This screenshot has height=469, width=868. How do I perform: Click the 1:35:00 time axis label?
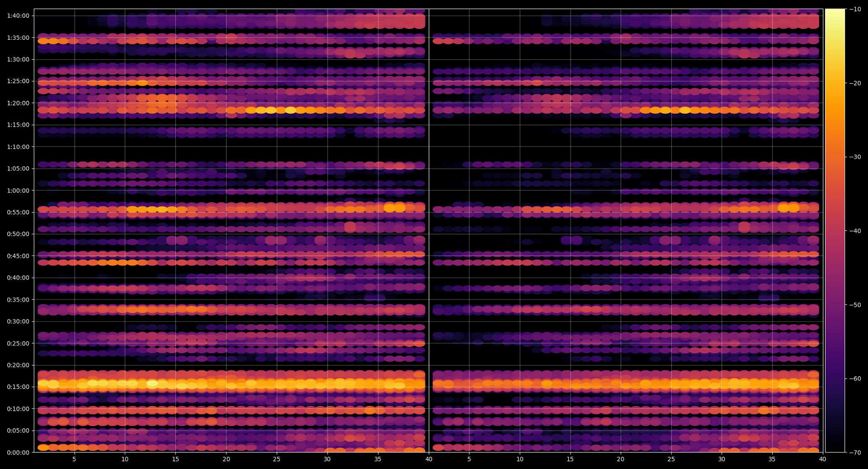click(x=18, y=38)
